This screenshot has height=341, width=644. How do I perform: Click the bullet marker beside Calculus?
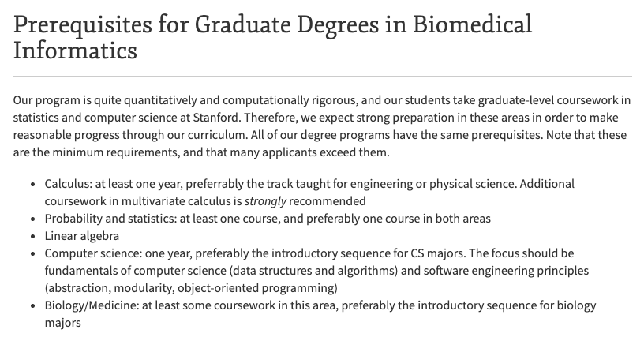(32, 184)
